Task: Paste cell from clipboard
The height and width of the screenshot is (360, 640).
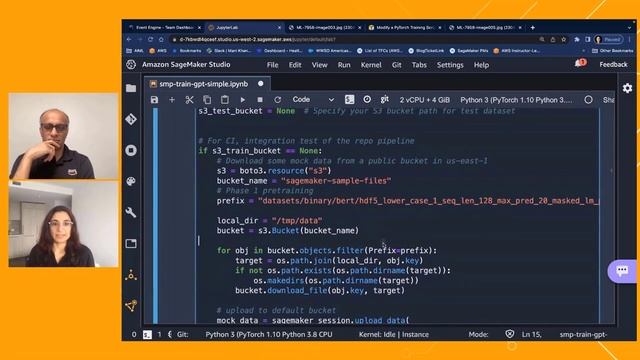Action: click(224, 100)
